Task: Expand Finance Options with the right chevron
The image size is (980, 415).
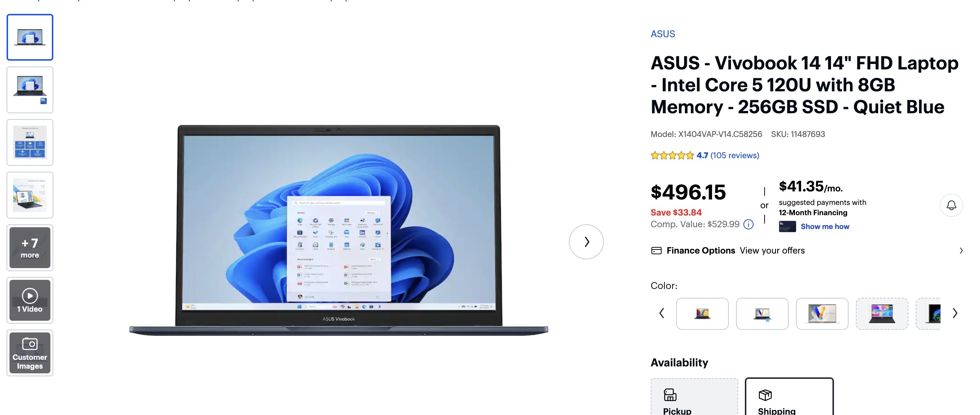Action: pos(961,251)
